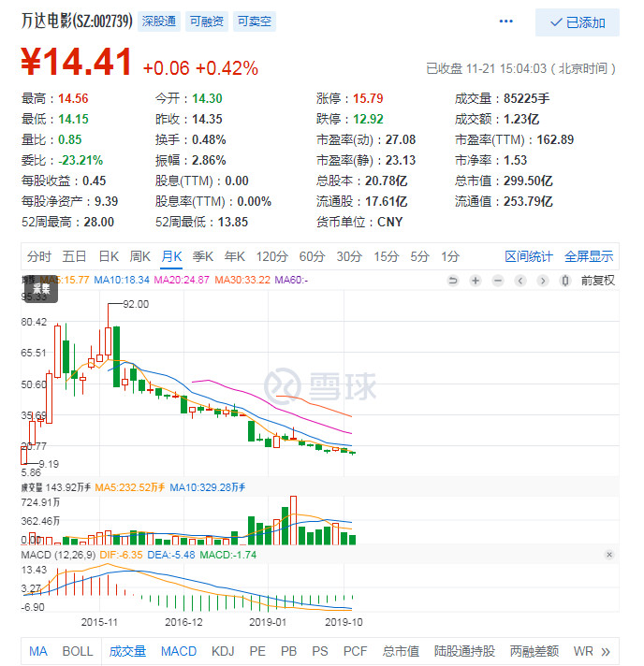
Task: Click the 全屏显示 fullscreen link
Action: [589, 256]
